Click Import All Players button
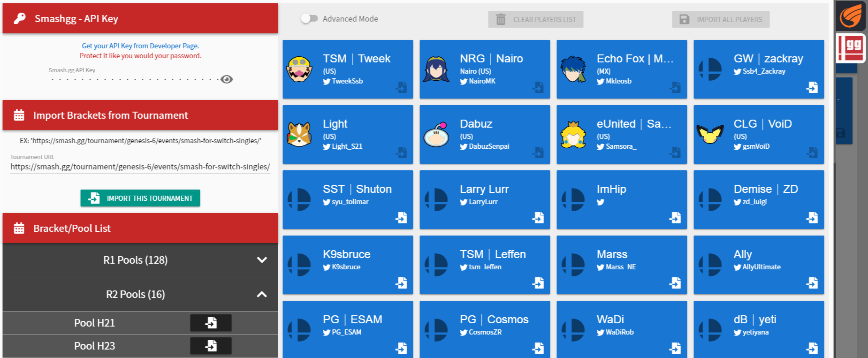 click(721, 19)
